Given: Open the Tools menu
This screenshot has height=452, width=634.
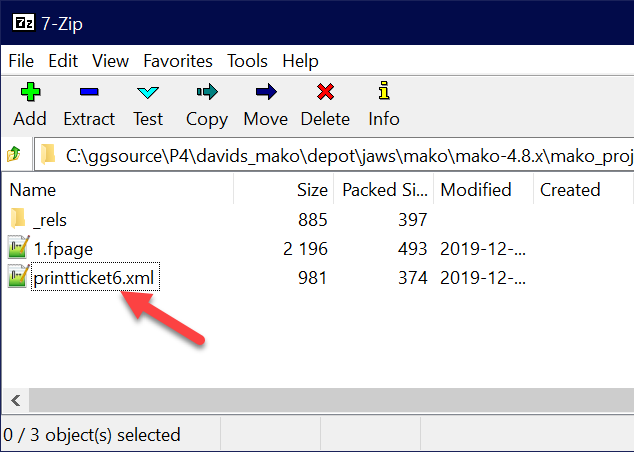Looking at the screenshot, I should tap(247, 61).
